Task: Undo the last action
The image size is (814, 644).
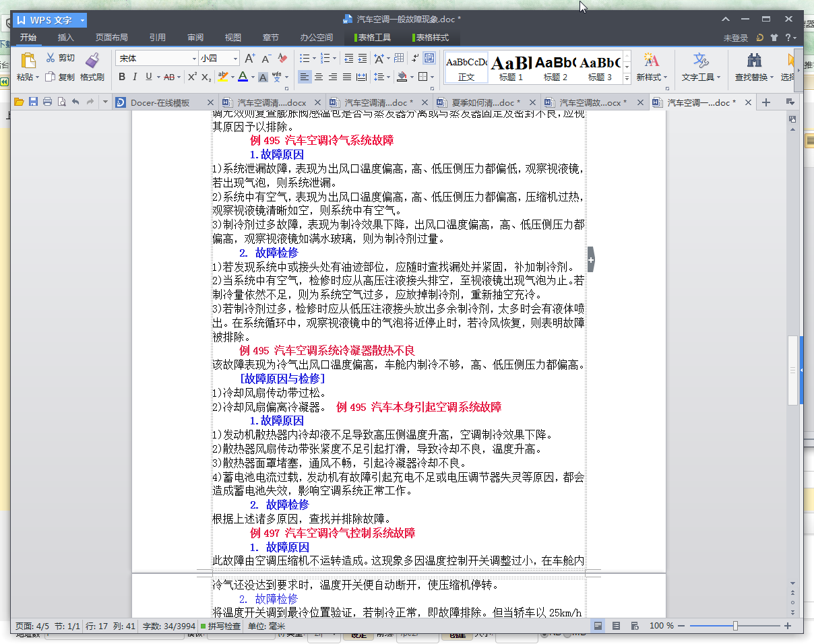Action: pyautogui.click(x=75, y=102)
